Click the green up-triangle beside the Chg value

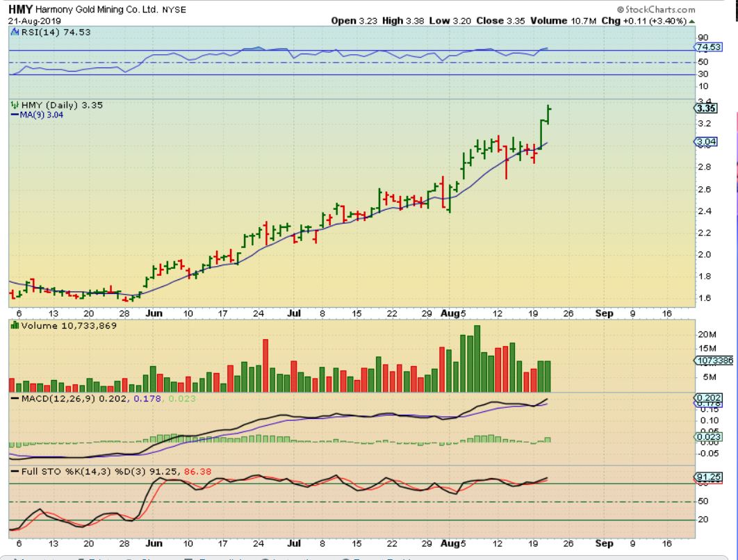click(x=691, y=21)
